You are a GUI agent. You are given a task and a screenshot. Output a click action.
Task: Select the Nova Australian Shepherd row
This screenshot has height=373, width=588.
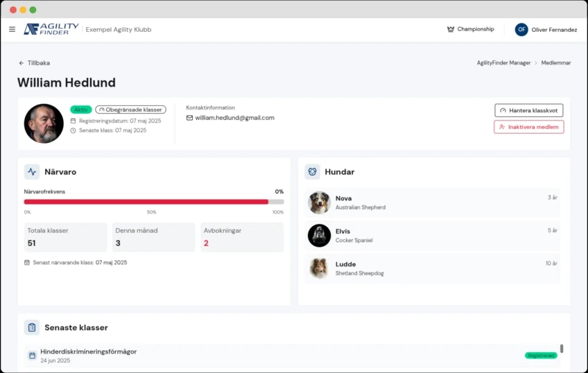point(433,202)
